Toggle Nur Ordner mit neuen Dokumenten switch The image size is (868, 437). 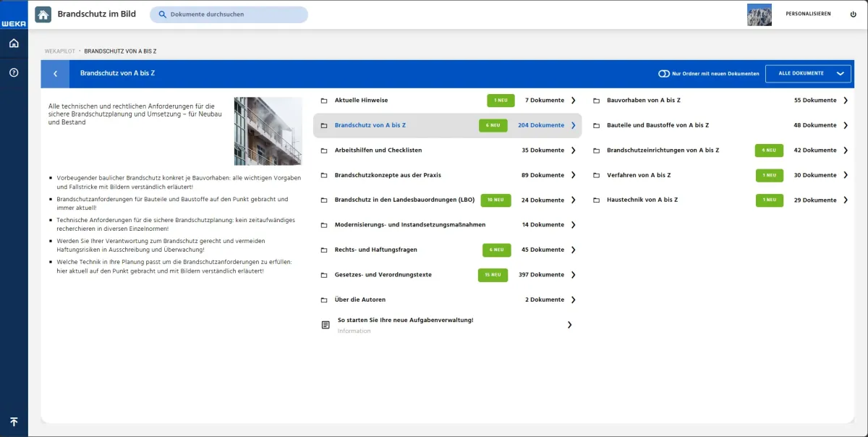pyautogui.click(x=663, y=74)
